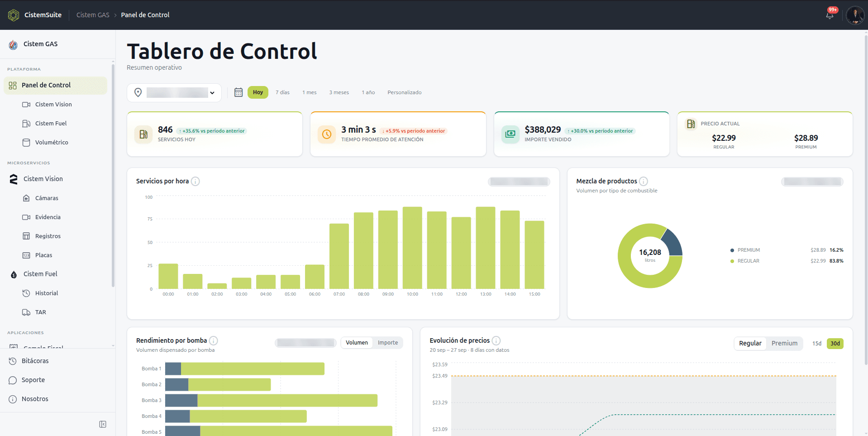Click Cistem GAS breadcrumb link
This screenshot has width=868, height=436.
pyautogui.click(x=93, y=15)
